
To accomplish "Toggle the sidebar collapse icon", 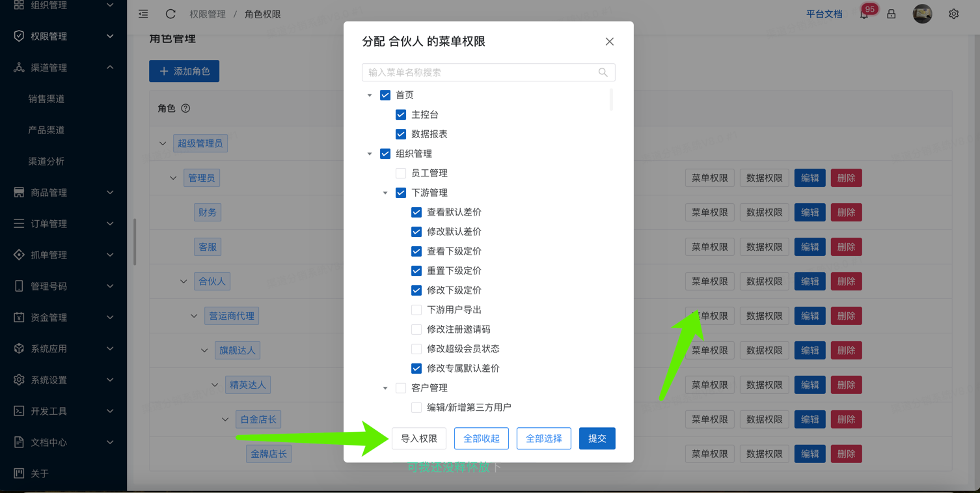I will coord(143,14).
